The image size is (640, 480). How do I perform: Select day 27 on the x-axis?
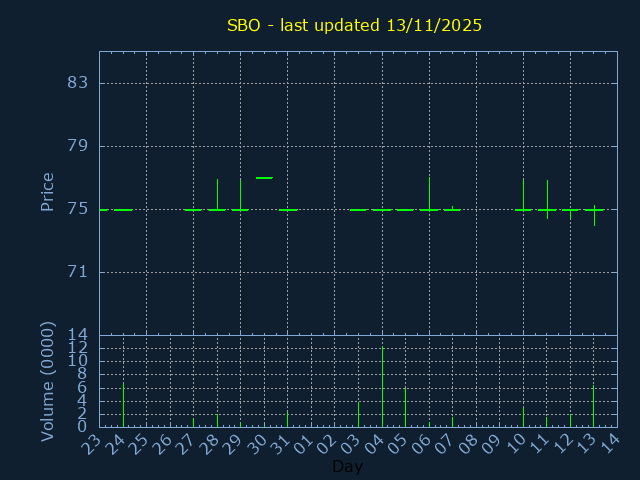click(x=187, y=444)
